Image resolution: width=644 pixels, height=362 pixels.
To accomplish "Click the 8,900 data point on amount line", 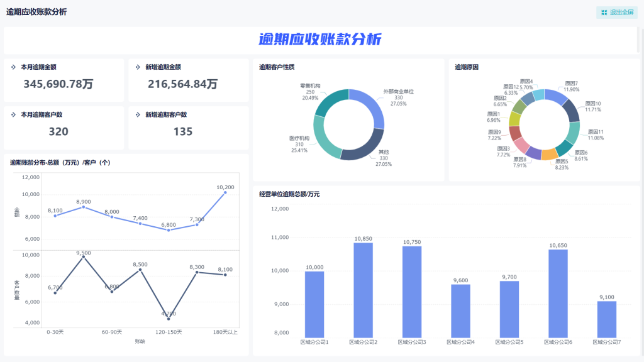I will coord(84,207).
